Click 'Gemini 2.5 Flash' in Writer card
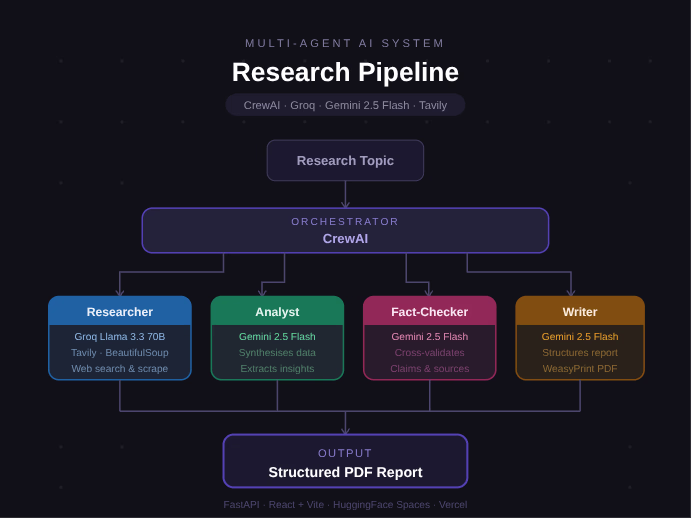The height and width of the screenshot is (528, 700). pos(580,337)
